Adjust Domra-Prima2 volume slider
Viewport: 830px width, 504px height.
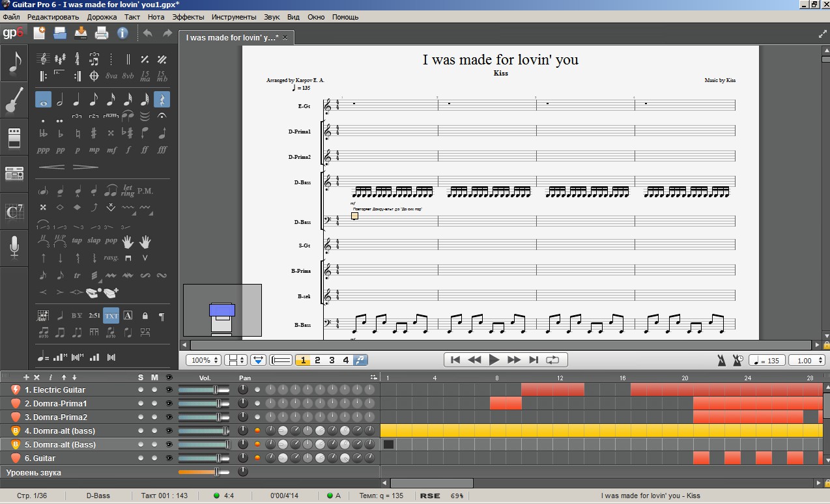(203, 417)
